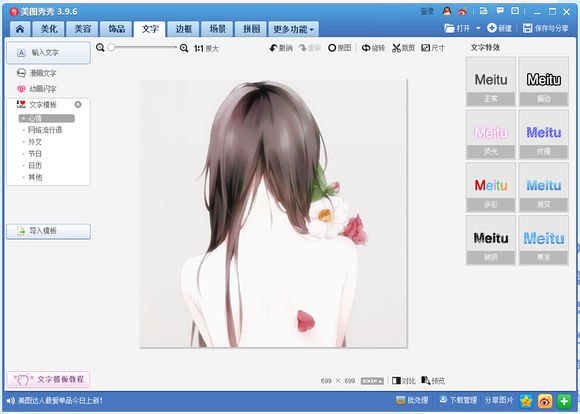Viewport: 580px width, 414px height.
Task: Share to Qzone star icon
Action: coord(526,401)
